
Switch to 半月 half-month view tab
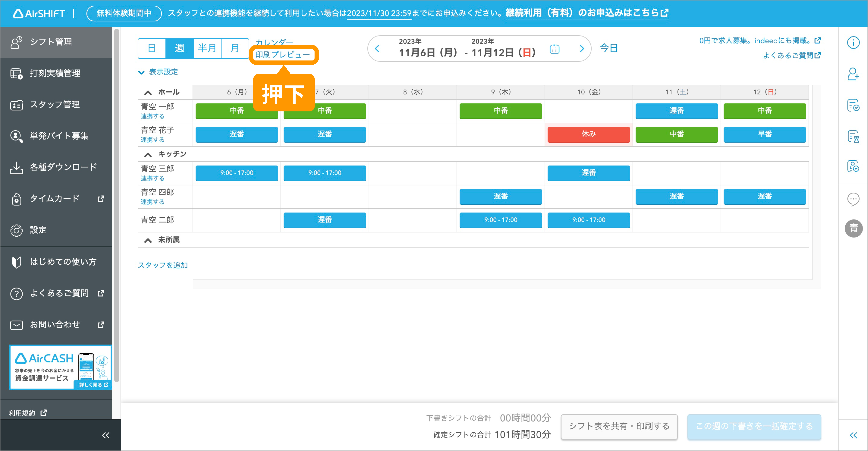pyautogui.click(x=207, y=48)
